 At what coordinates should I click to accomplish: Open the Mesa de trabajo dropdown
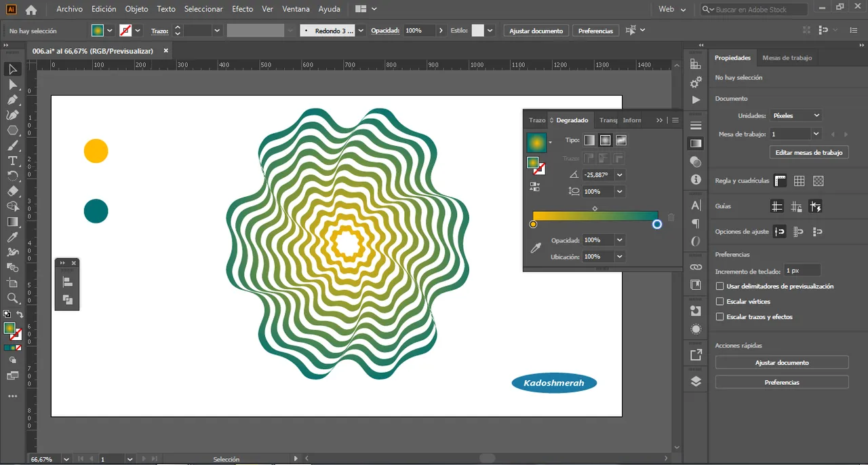tap(816, 134)
